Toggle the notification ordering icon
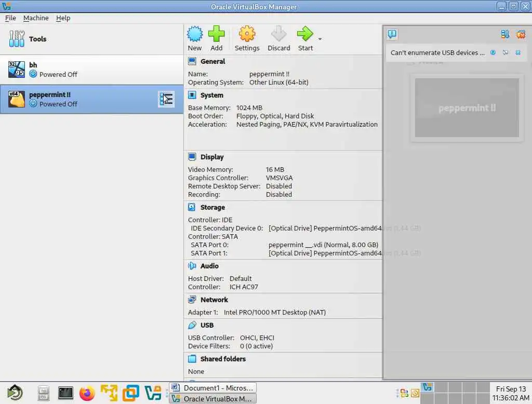 click(505, 34)
